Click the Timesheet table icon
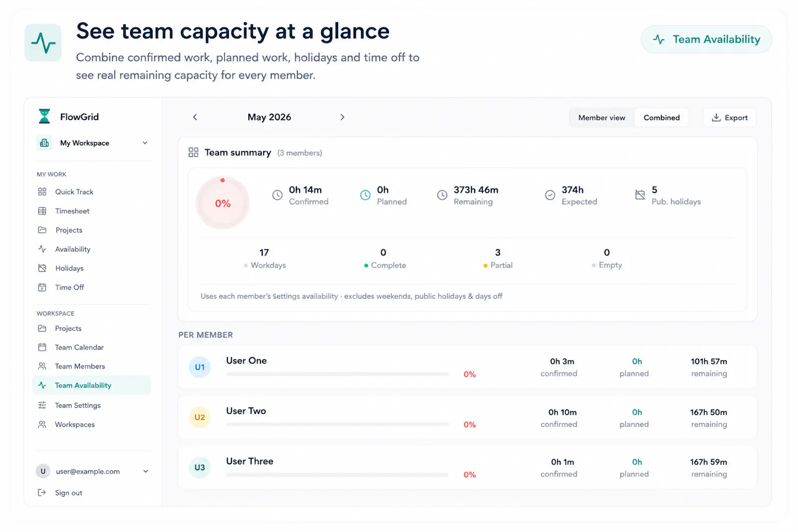 [x=42, y=211]
